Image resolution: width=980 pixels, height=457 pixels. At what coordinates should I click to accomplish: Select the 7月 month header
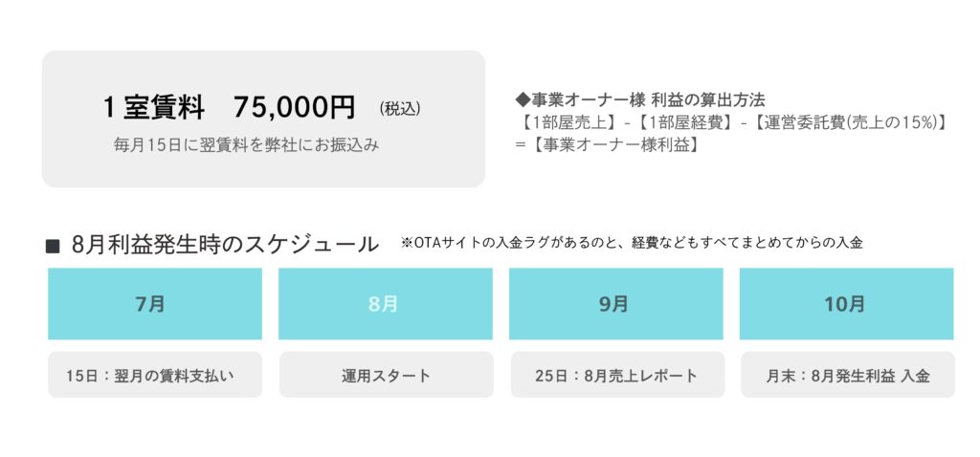[x=155, y=304]
